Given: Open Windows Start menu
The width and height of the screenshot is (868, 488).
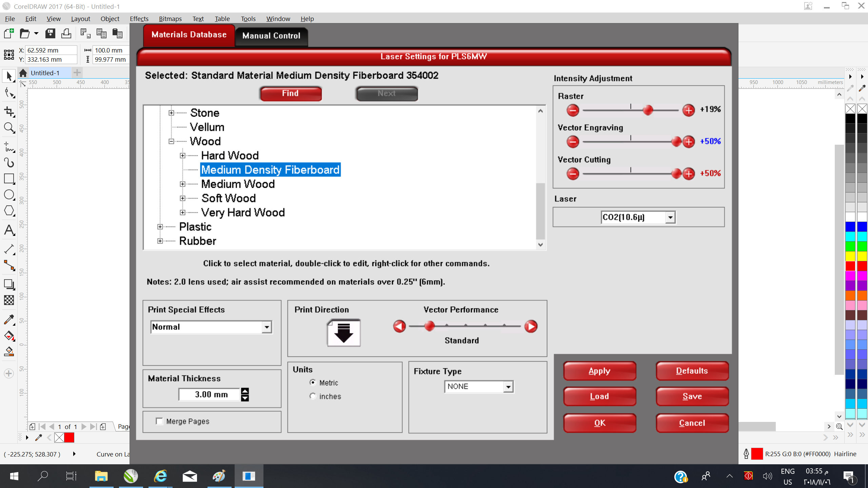Looking at the screenshot, I should click(14, 476).
